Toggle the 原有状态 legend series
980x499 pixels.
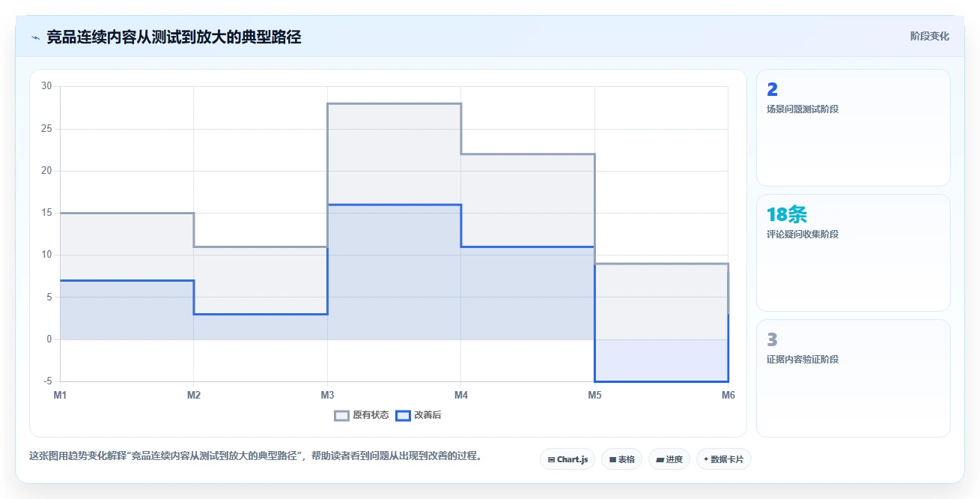point(362,415)
